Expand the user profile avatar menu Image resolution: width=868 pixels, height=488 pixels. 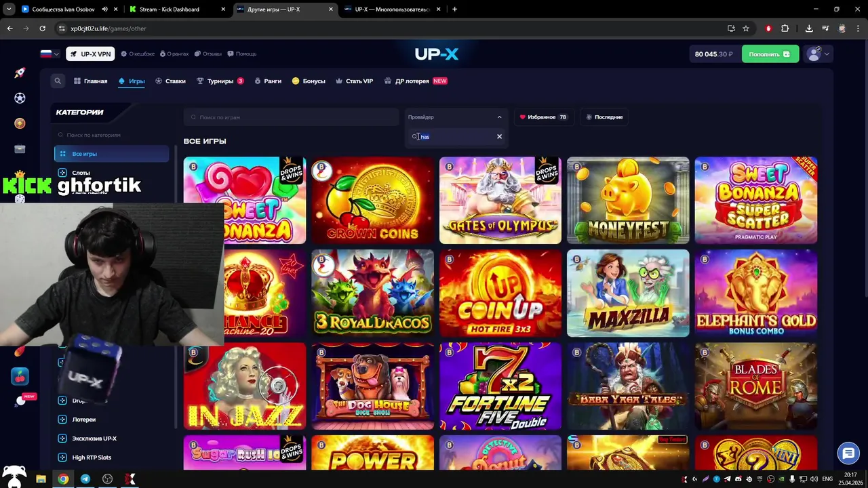tap(817, 54)
